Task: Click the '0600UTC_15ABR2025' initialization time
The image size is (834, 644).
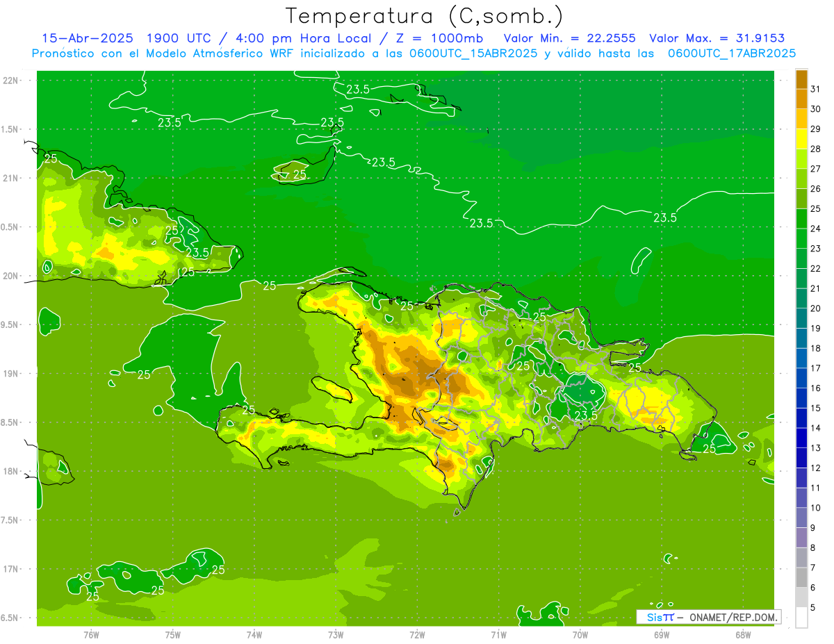Action: [473, 53]
